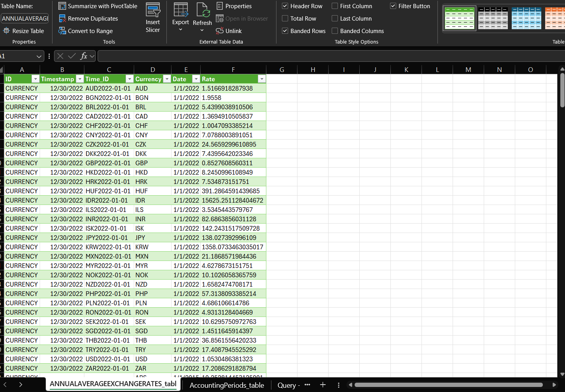Apply the green table style swatch
The width and height of the screenshot is (565, 392).
[x=459, y=18]
